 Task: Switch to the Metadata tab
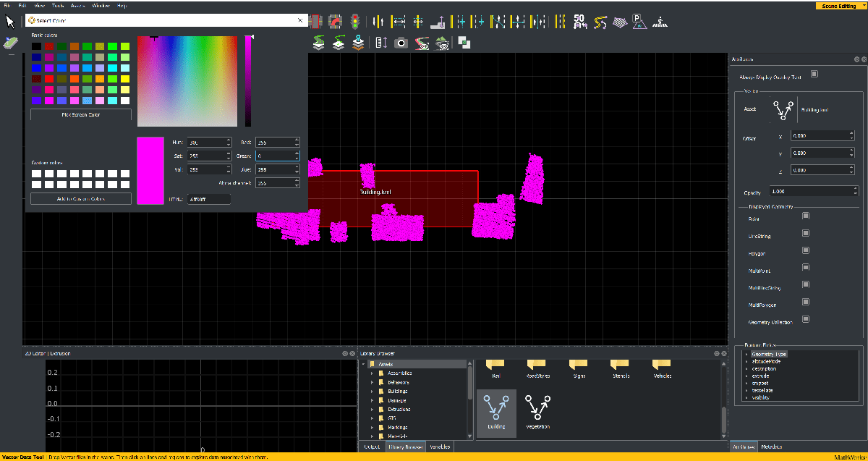click(x=771, y=447)
